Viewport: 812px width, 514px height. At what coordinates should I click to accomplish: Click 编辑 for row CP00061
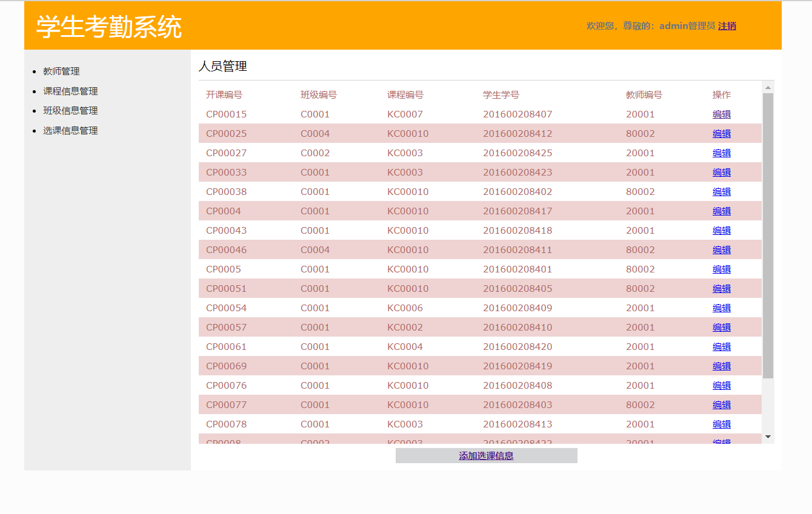pyautogui.click(x=722, y=347)
